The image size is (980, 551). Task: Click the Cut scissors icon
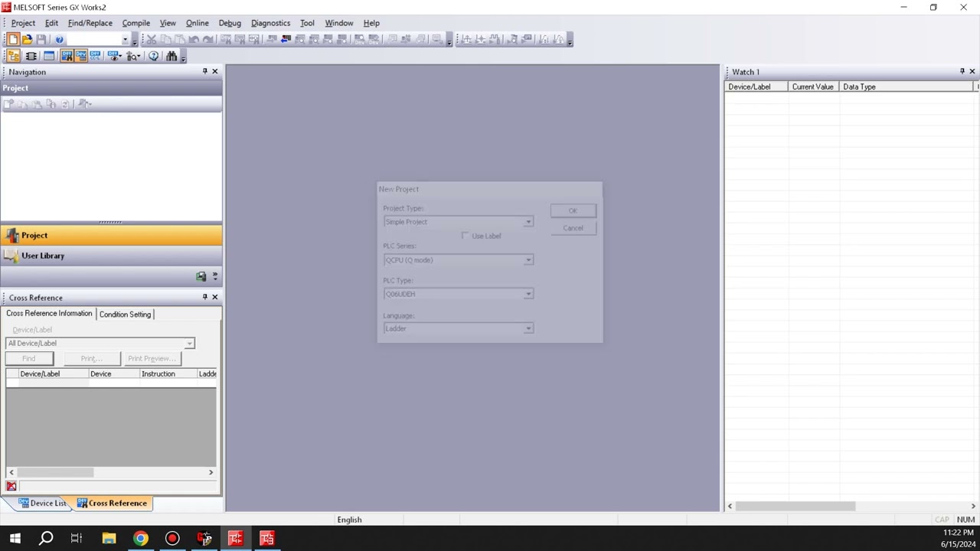pyautogui.click(x=151, y=39)
